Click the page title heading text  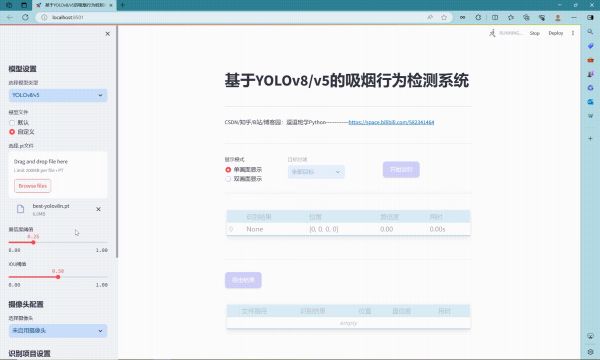(347, 81)
